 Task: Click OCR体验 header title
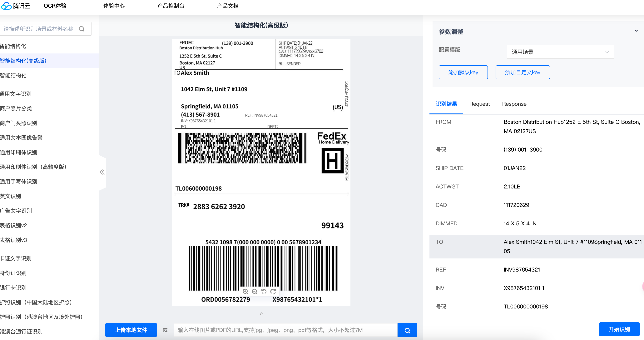(x=55, y=6)
